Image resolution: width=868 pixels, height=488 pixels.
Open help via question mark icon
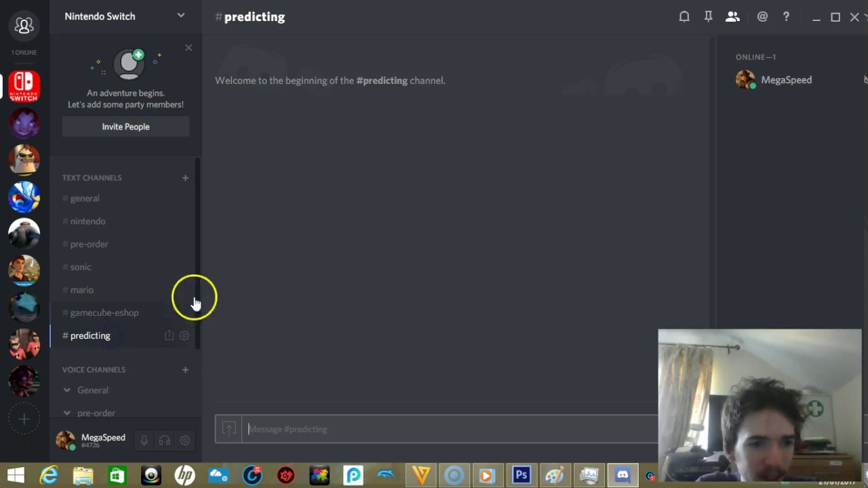click(x=786, y=17)
